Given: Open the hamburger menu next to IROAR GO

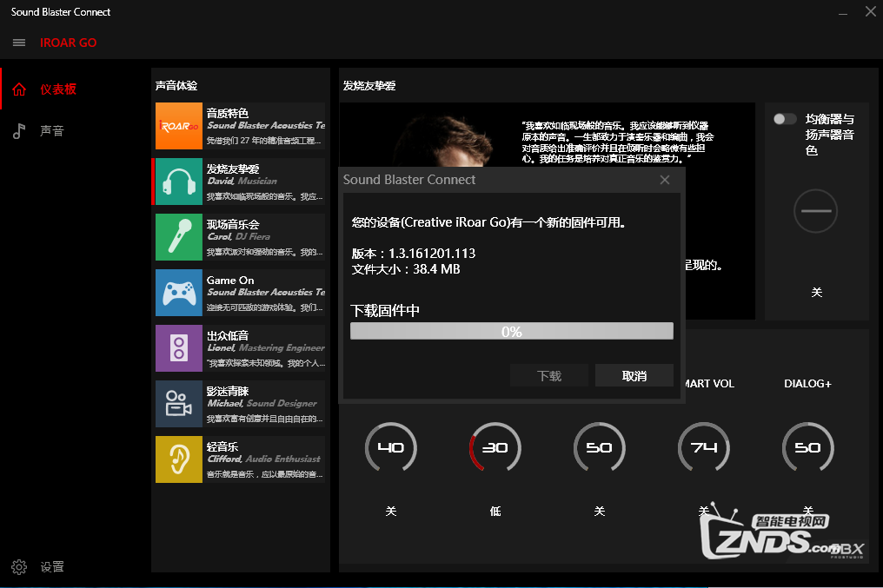Looking at the screenshot, I should click(x=19, y=43).
